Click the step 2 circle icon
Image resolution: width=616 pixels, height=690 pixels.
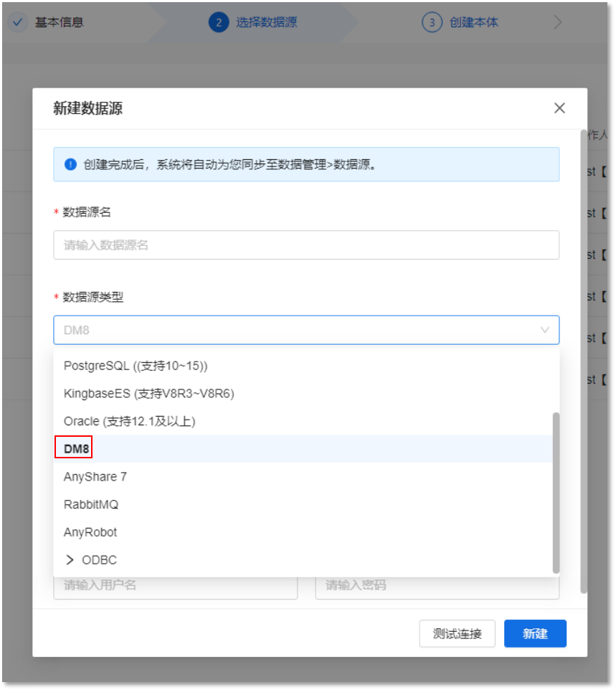pyautogui.click(x=219, y=22)
